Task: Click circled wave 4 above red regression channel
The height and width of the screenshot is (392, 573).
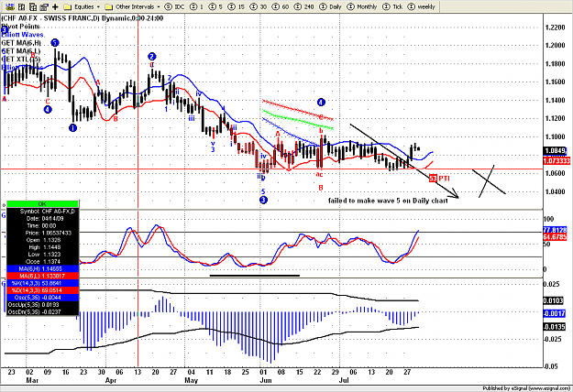Action: [x=321, y=103]
